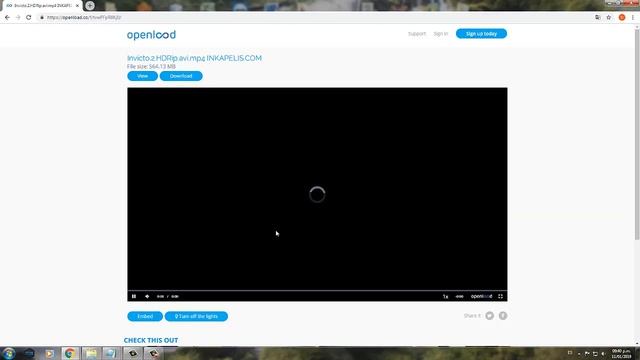Open Chrome from the taskbar
Image resolution: width=640 pixels, height=360 pixels.
[x=70, y=353]
